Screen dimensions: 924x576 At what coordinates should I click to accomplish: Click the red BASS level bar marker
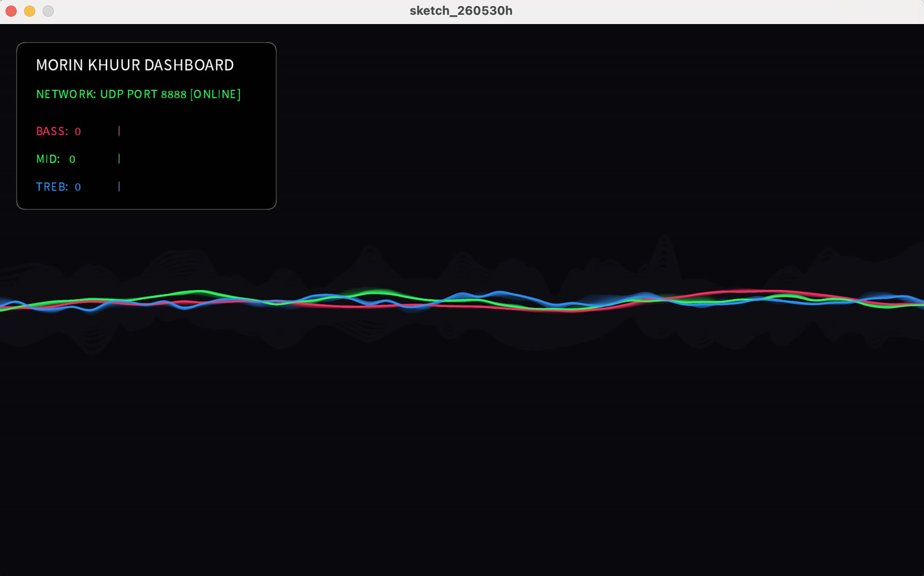tap(119, 131)
